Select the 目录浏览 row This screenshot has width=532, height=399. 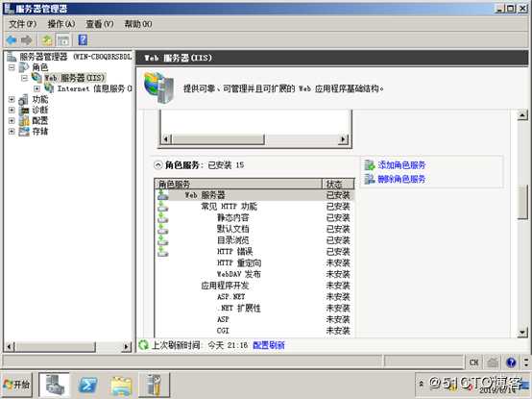click(x=254, y=240)
